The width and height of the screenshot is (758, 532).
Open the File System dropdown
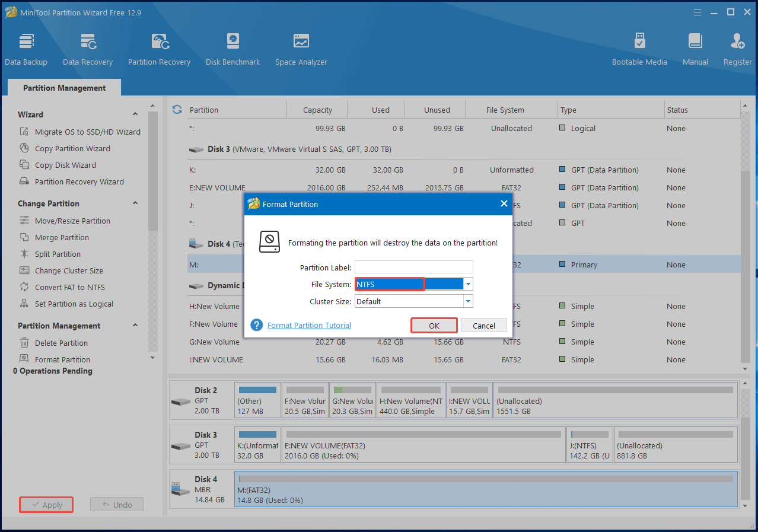point(468,284)
